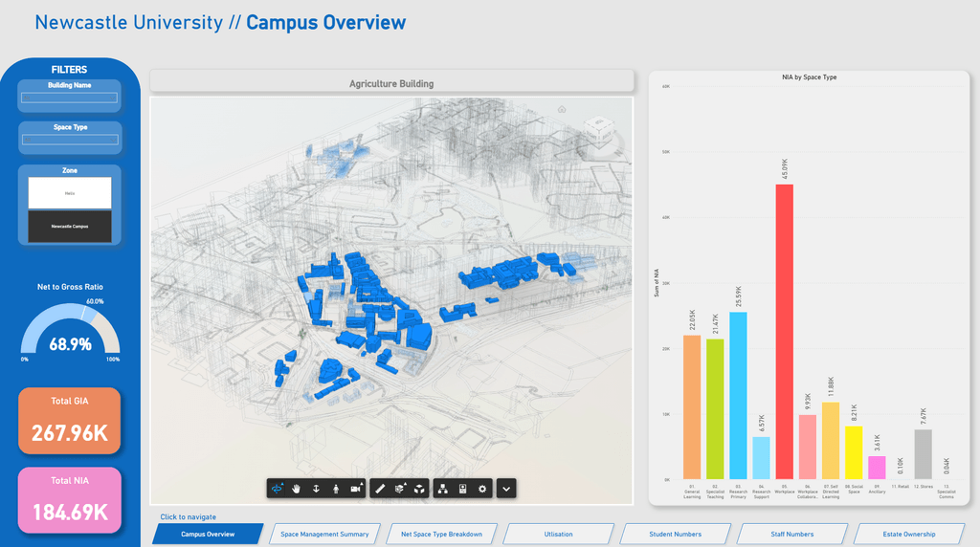
Task: Open the Student Numbers page
Action: click(675, 534)
